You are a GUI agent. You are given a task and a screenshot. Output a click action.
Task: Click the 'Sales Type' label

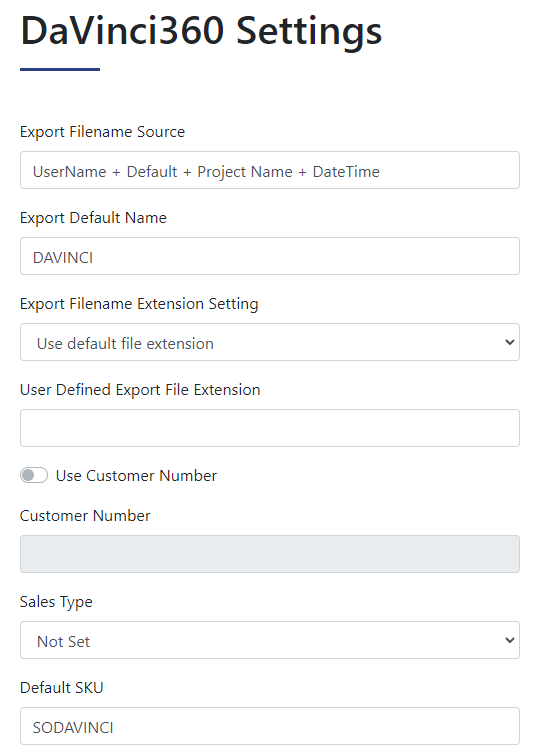pyautogui.click(x=56, y=602)
